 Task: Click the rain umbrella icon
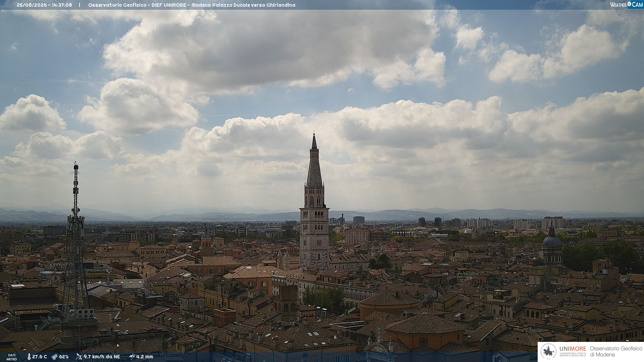click(132, 357)
